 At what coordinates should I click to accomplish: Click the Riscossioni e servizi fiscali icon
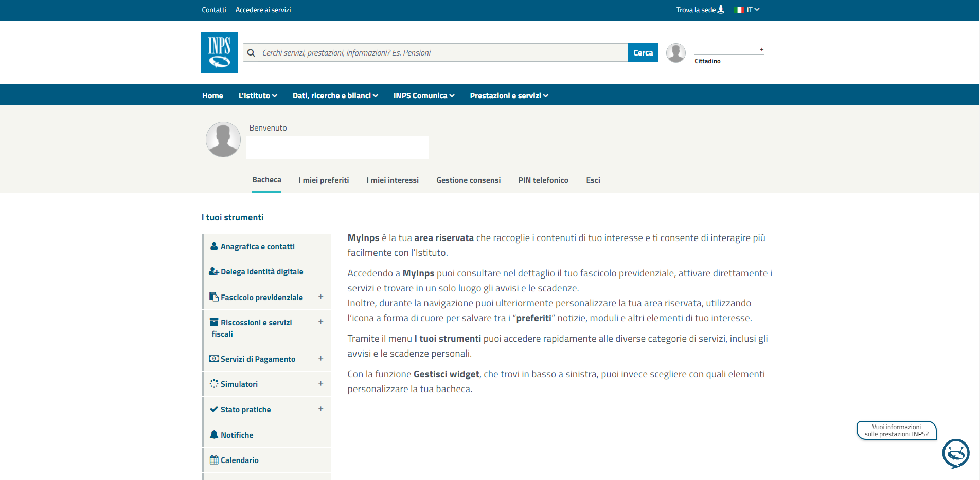[x=214, y=322]
